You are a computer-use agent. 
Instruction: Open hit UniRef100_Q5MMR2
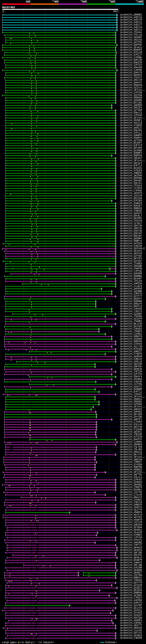(131, 15)
